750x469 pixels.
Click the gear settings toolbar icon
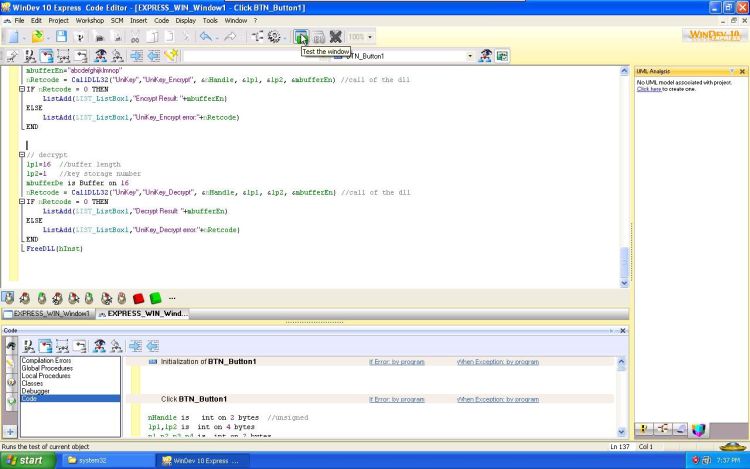(x=274, y=36)
